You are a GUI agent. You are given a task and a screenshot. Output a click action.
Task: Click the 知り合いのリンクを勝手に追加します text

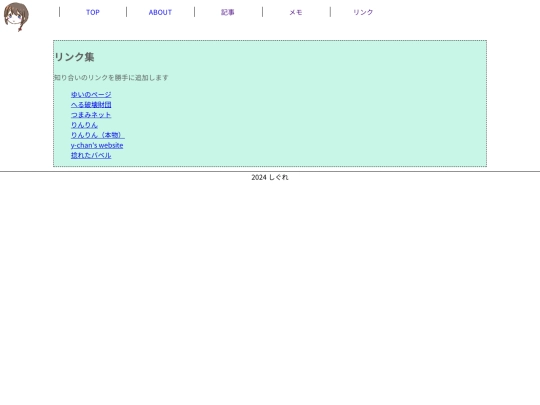coord(111,77)
